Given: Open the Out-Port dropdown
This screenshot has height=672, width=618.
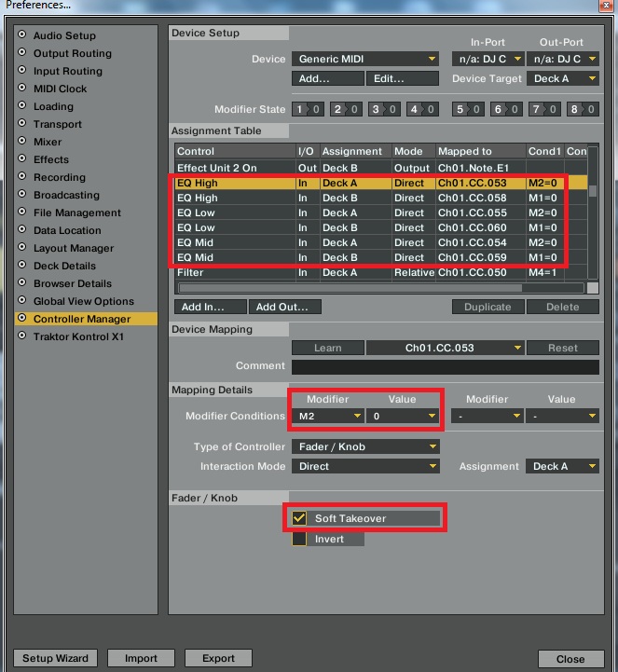Looking at the screenshot, I should (563, 59).
